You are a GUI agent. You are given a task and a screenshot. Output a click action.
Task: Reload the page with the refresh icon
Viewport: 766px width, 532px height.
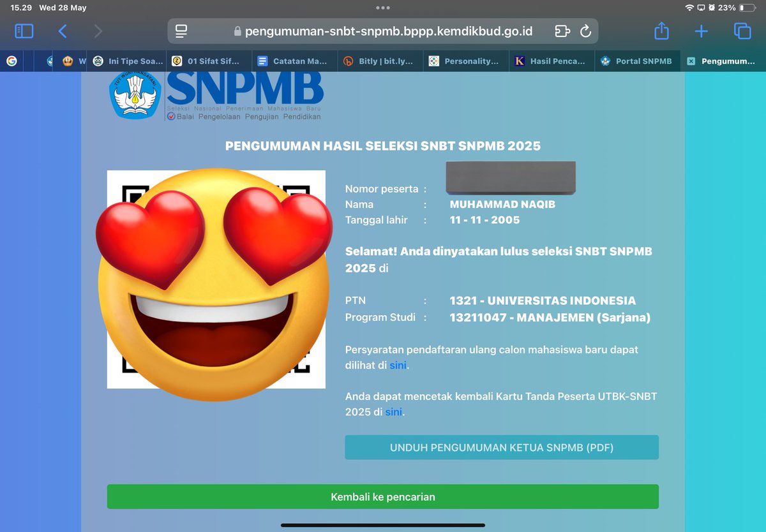click(x=585, y=31)
